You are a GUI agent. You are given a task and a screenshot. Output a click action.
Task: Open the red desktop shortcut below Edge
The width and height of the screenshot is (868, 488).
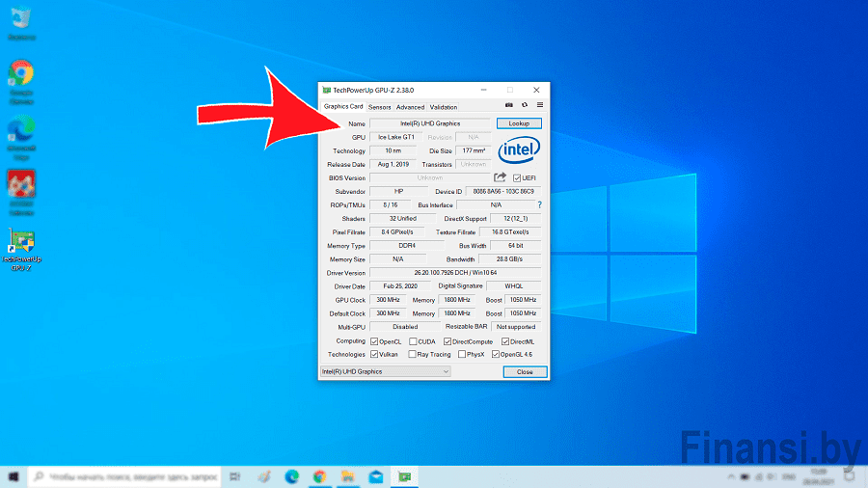point(21,193)
